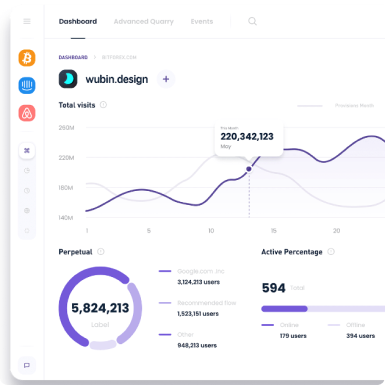The height and width of the screenshot is (385, 385).
Task: Open the hamburger menu icon
Action: 27,21
